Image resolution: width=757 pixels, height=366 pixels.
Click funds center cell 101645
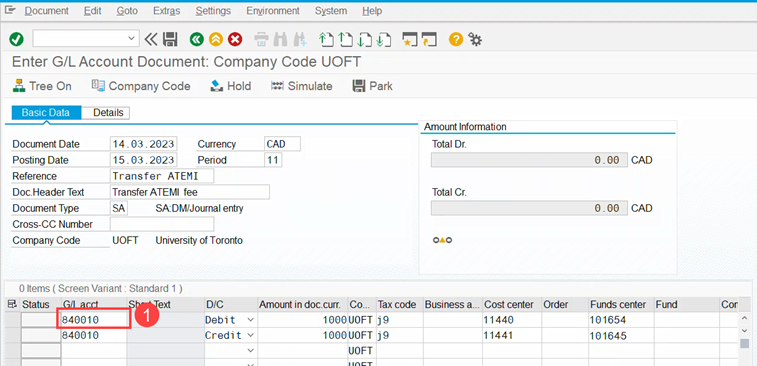[x=621, y=335]
